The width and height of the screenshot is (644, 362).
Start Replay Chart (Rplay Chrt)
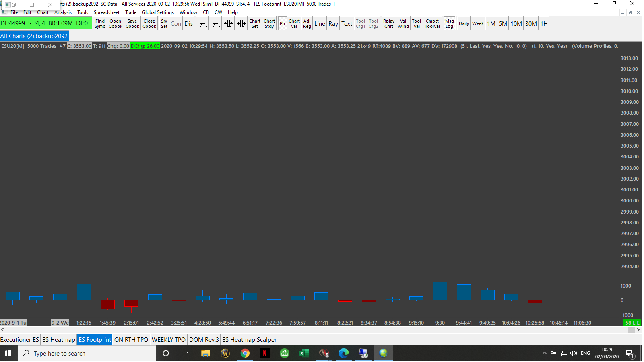click(x=389, y=24)
